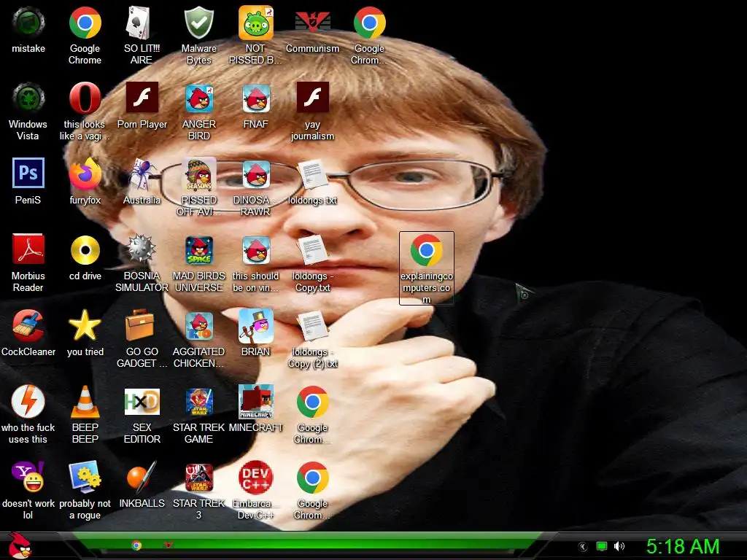The height and width of the screenshot is (560, 747).
Task: Open 'PISSED OFF AVI...' Seasons icon
Action: coord(198,175)
